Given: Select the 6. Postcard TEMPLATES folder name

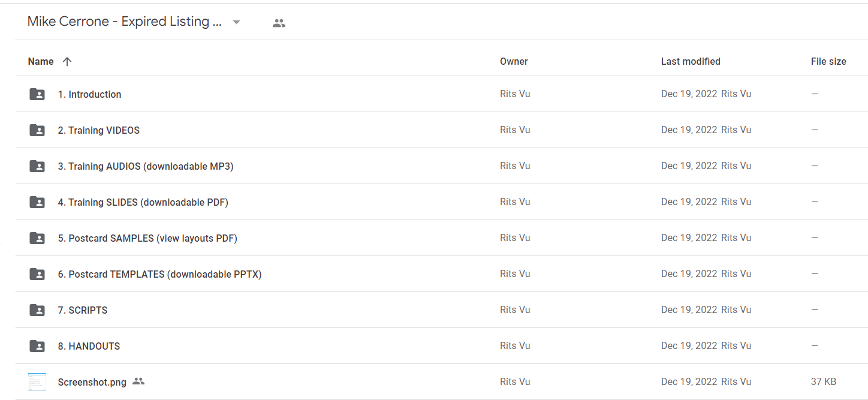Looking at the screenshot, I should 160,274.
